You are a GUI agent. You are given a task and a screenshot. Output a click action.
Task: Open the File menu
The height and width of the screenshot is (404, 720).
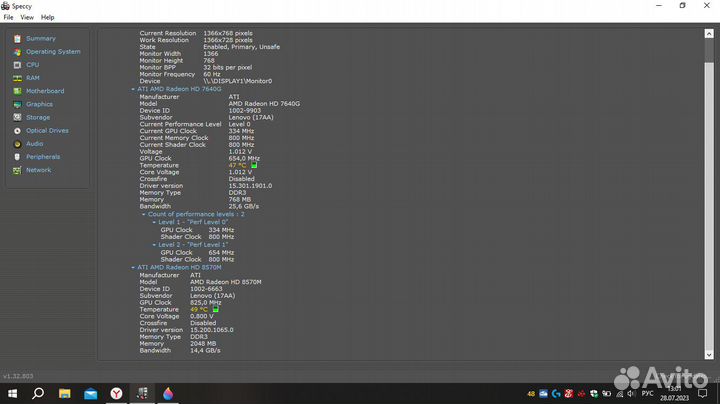pyautogui.click(x=8, y=17)
